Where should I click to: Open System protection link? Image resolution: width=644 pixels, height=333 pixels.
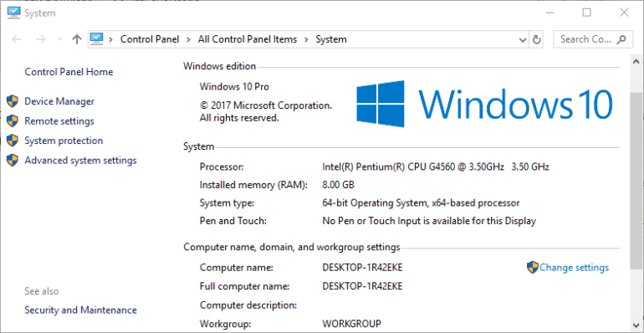point(64,141)
